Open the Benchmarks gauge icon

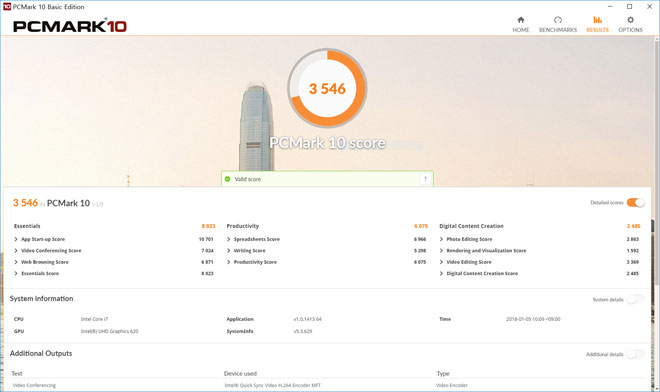tap(558, 20)
